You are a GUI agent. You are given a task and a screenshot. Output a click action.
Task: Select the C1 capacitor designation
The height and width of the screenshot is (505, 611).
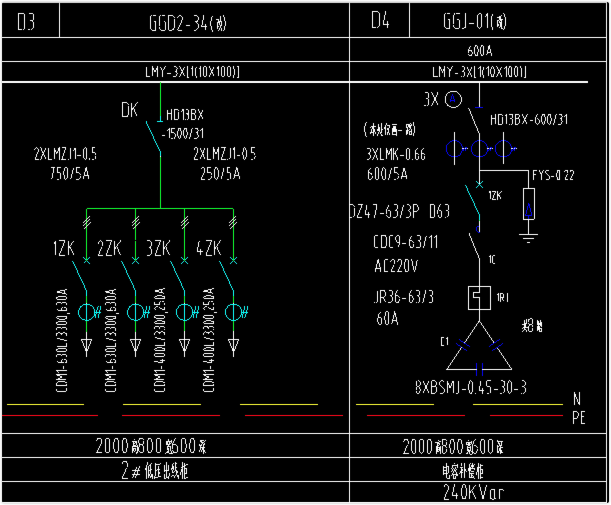[x=445, y=342]
